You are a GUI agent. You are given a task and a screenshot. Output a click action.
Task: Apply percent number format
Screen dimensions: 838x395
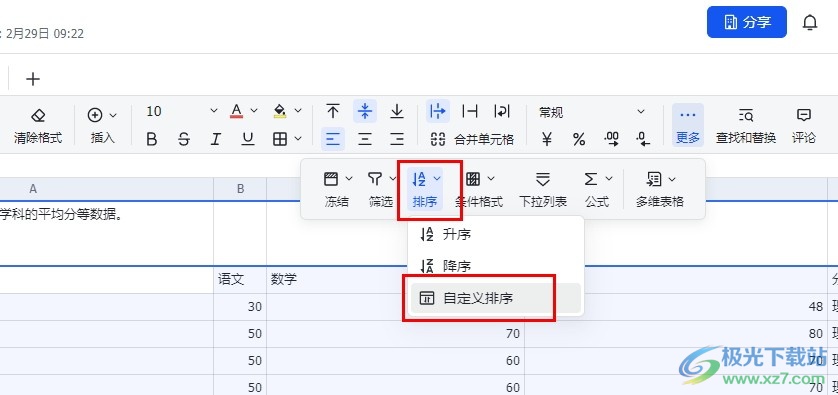pyautogui.click(x=579, y=140)
